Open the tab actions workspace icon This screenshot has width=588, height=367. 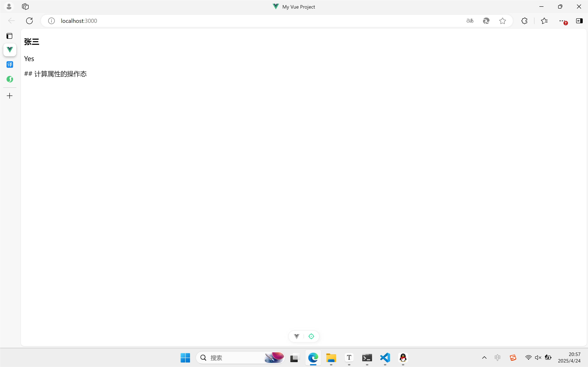pyautogui.click(x=25, y=7)
